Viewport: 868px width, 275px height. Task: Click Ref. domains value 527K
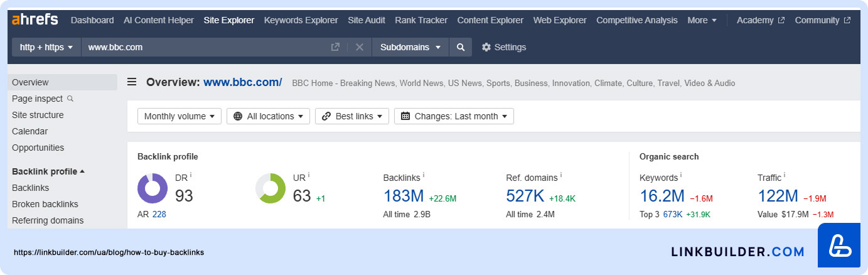coord(525,196)
